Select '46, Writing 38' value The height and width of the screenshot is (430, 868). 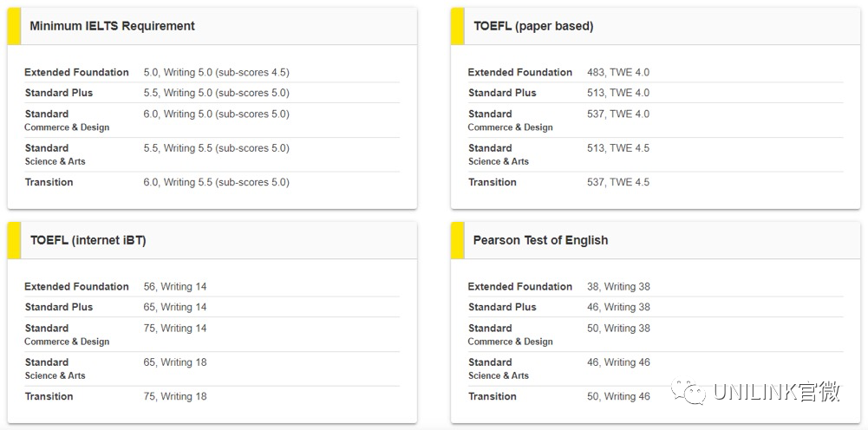618,307
